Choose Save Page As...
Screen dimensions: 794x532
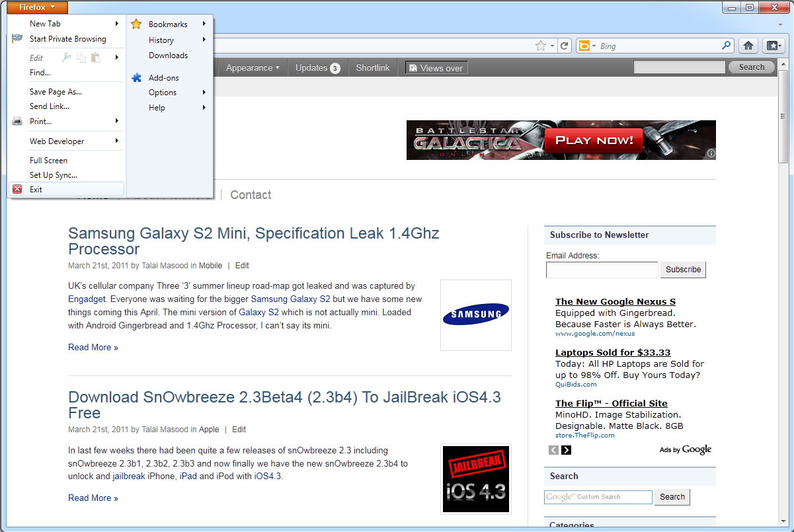tap(56, 92)
